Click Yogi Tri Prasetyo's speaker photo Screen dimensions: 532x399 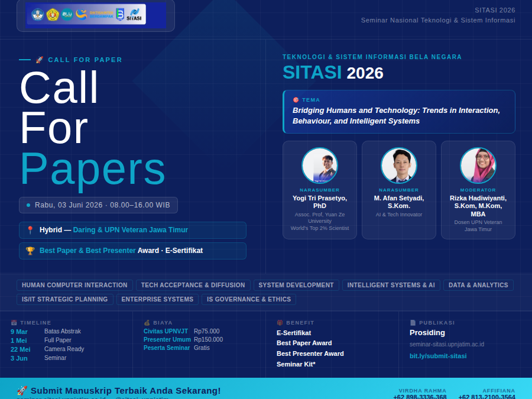tap(320, 166)
